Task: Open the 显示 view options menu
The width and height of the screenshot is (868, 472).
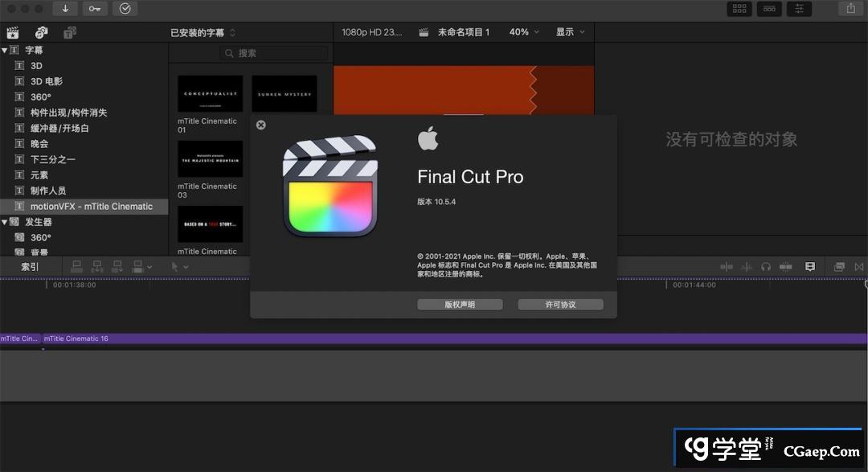Action: pyautogui.click(x=570, y=32)
